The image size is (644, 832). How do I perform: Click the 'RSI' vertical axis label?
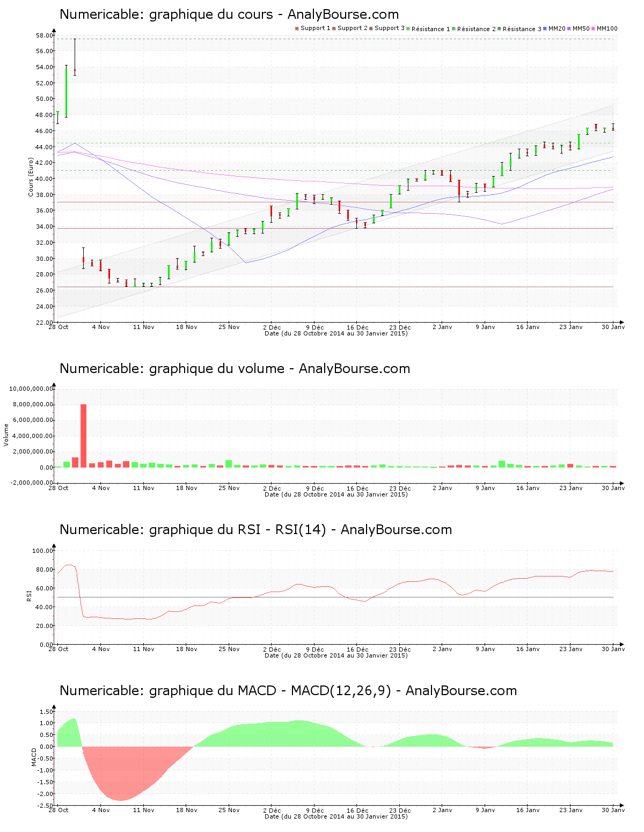coord(29,596)
